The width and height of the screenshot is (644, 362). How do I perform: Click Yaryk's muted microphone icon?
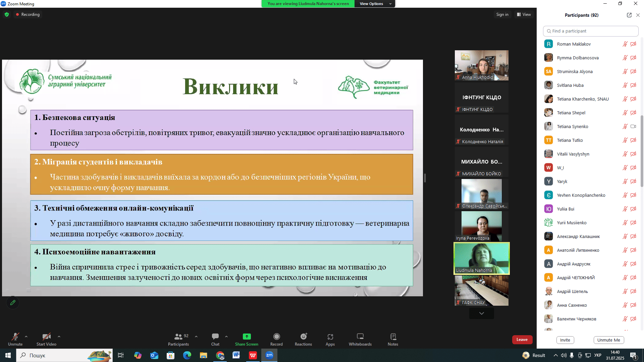(625, 181)
